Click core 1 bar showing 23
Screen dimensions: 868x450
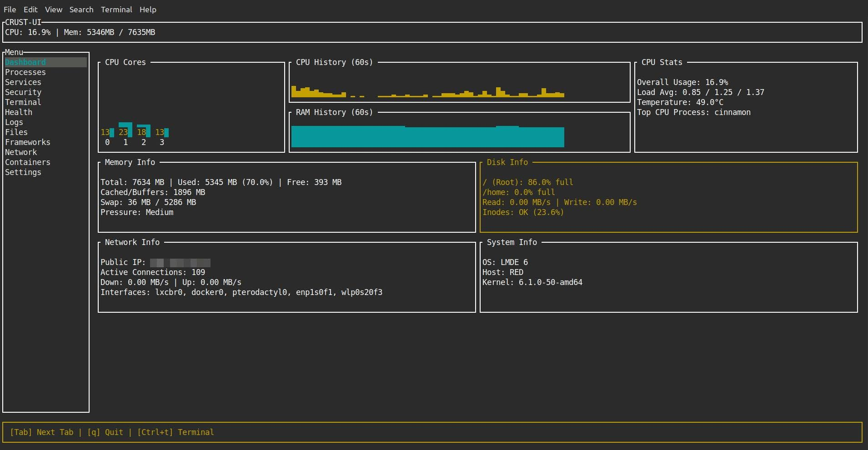125,130
